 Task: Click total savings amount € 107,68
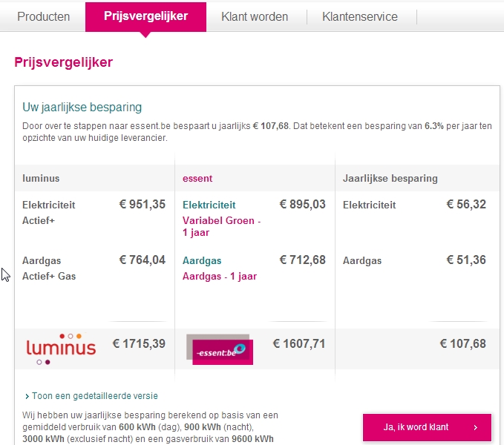[463, 344]
